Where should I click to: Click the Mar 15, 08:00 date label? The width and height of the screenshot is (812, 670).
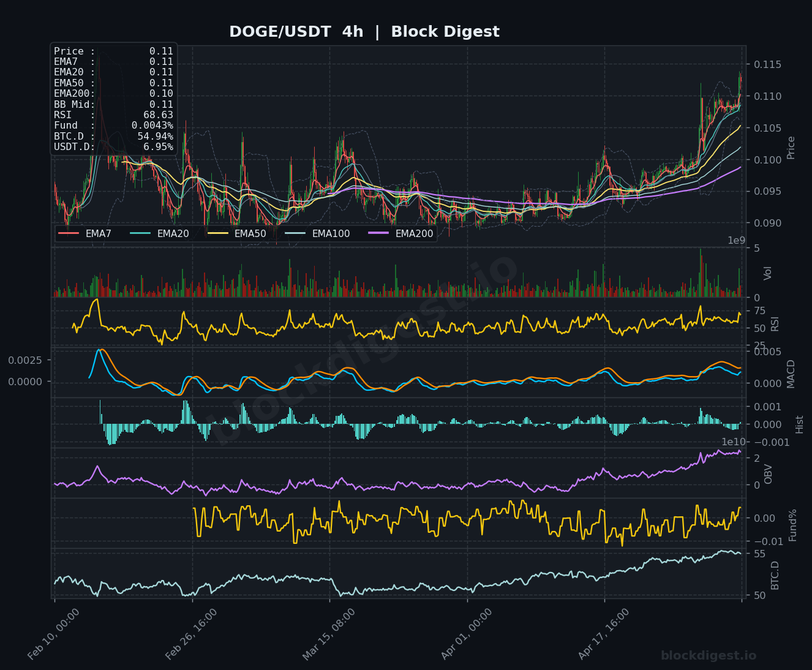pos(329,634)
